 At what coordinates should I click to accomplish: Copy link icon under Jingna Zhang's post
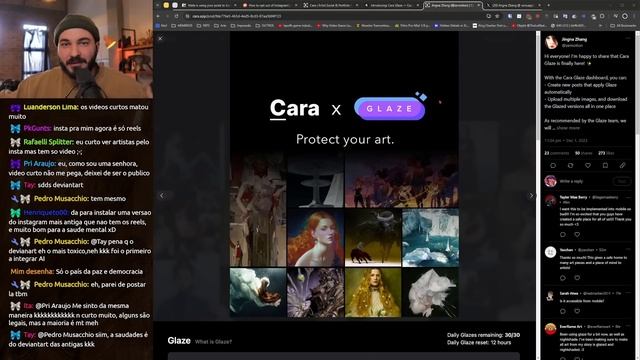click(622, 165)
